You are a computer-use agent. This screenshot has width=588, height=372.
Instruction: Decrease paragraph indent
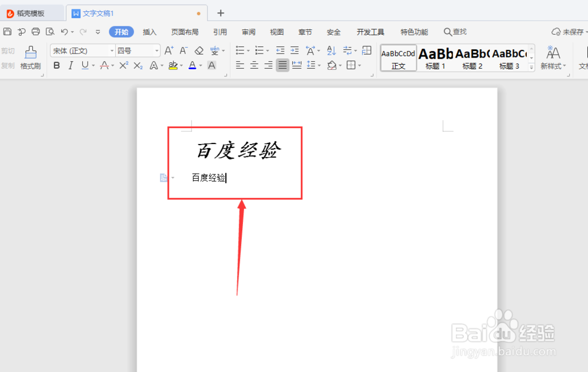(x=280, y=50)
